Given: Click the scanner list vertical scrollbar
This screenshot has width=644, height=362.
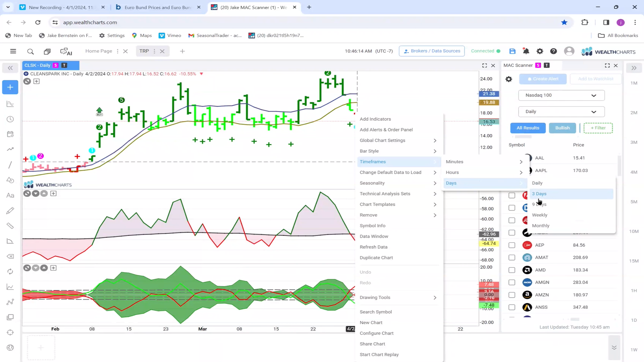Looking at the screenshot, I should (x=619, y=166).
